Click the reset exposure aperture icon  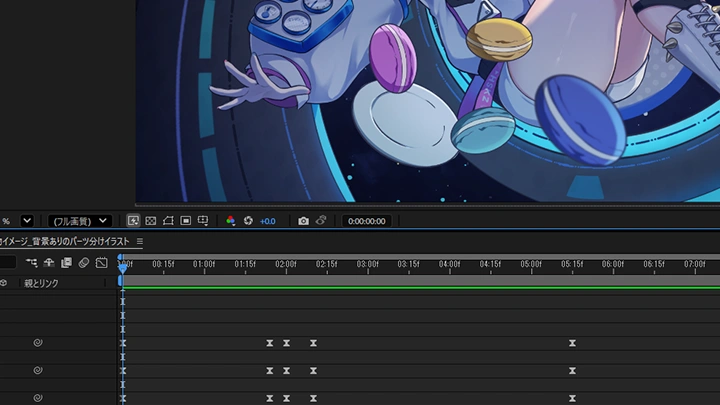(x=248, y=221)
